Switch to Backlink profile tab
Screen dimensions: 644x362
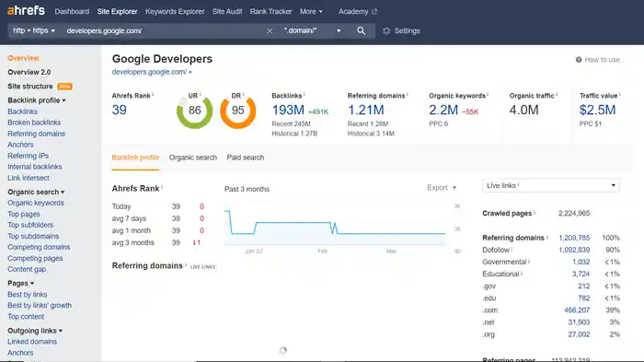pyautogui.click(x=135, y=158)
